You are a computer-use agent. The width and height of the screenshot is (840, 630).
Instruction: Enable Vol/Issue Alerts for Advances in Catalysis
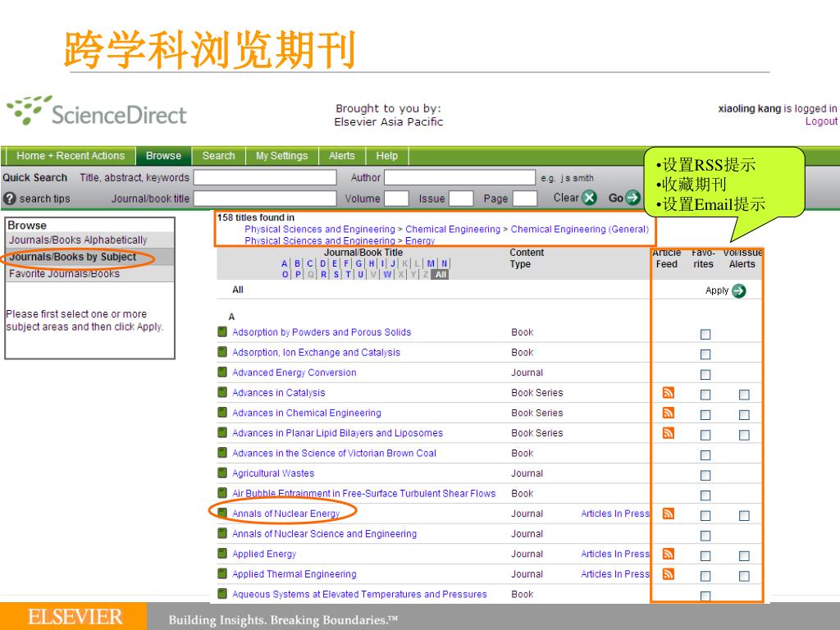click(744, 395)
